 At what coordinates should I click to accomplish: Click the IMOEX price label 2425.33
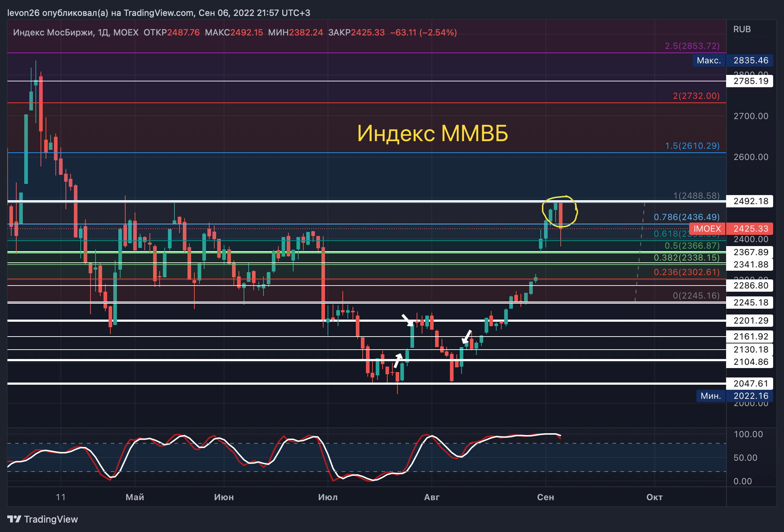[x=731, y=229]
